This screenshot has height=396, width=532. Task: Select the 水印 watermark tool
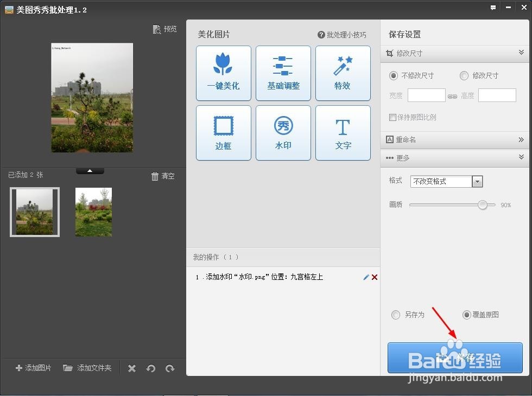283,133
